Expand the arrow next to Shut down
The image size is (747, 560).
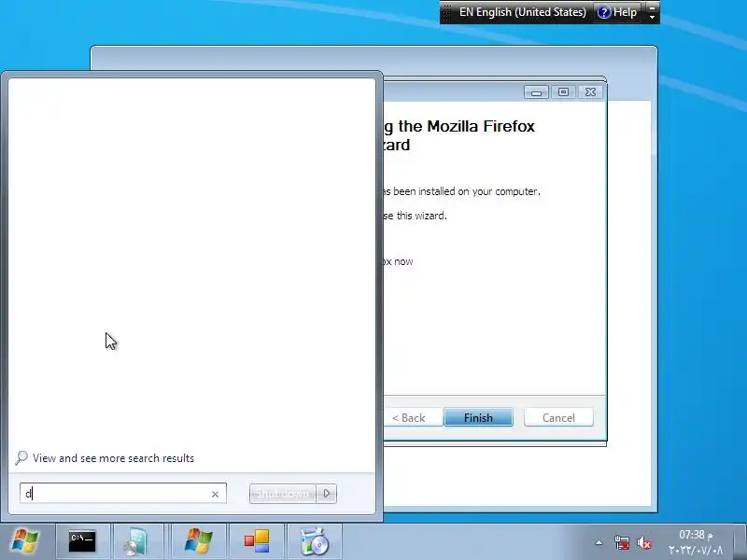click(327, 494)
